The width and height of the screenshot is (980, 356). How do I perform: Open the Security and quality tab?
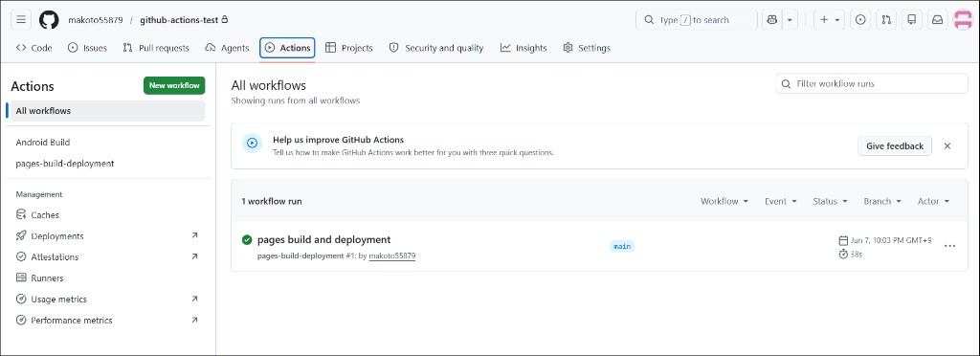tap(436, 48)
